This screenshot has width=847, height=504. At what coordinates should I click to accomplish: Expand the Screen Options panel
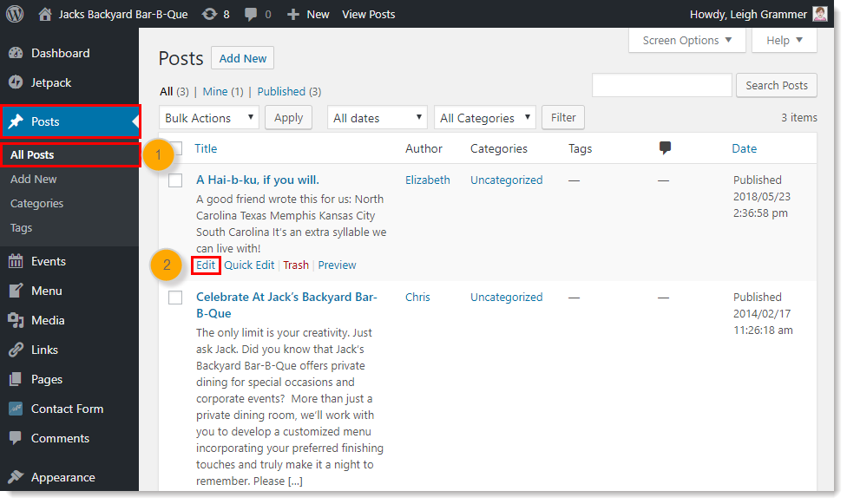tap(687, 41)
